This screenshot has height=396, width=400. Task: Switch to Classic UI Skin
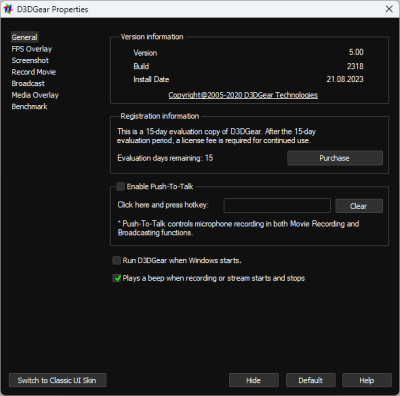coord(57,380)
